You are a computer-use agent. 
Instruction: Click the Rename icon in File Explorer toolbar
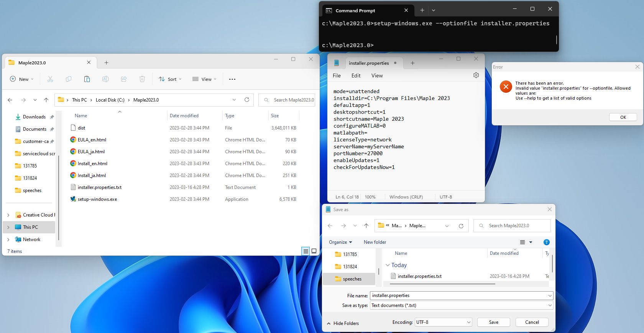(105, 79)
